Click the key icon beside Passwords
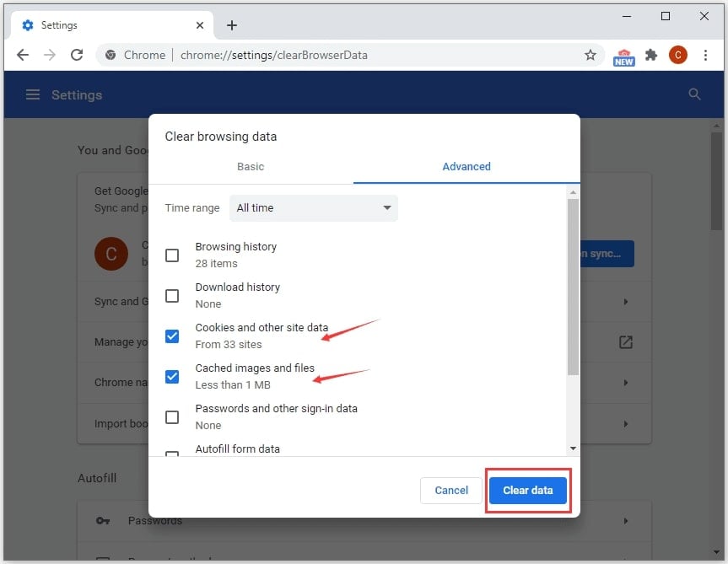Viewport: 728px width, 564px height. (x=103, y=521)
